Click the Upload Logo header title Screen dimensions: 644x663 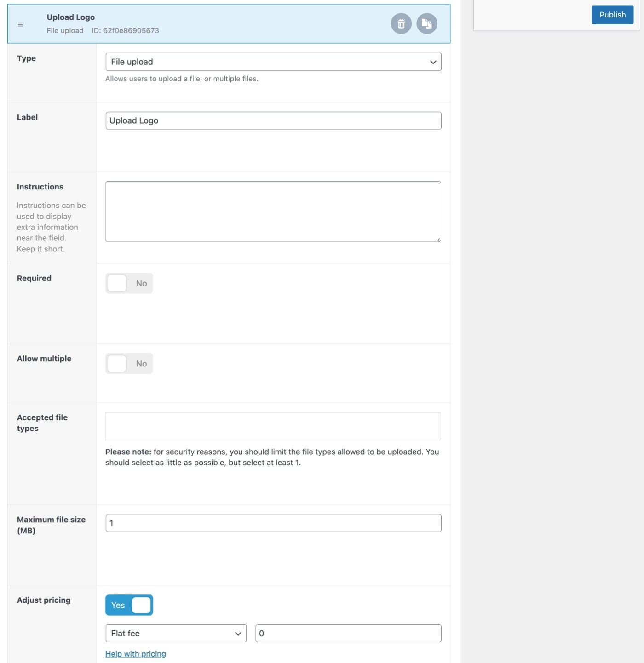click(x=71, y=17)
